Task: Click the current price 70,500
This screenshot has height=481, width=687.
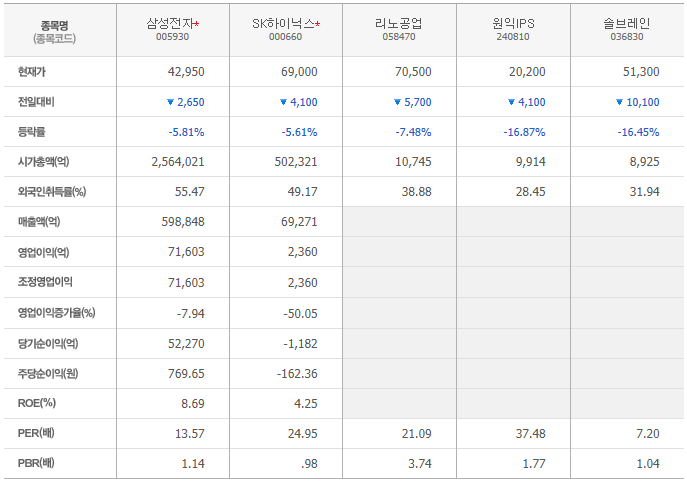Action: (x=413, y=72)
